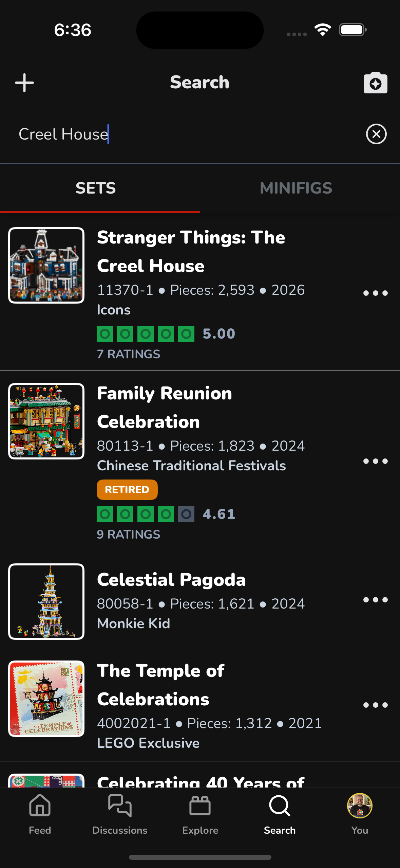Open more options for Creel House set
This screenshot has height=868, width=400.
(x=375, y=293)
